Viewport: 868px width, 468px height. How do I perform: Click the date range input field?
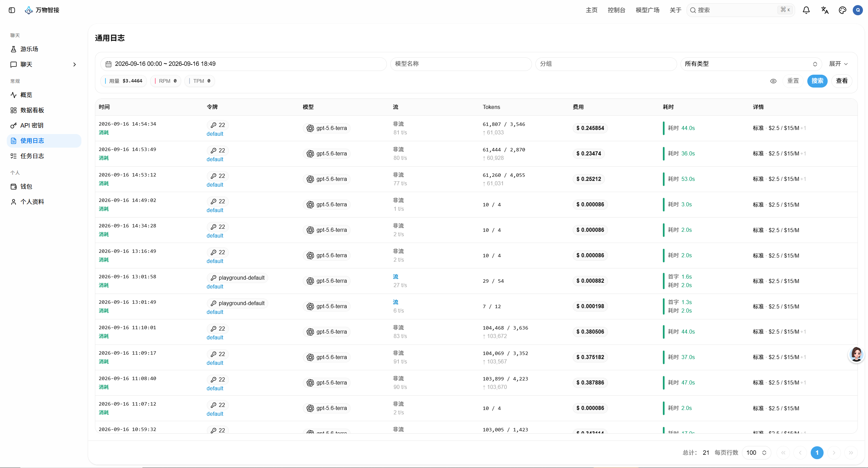[x=243, y=64]
